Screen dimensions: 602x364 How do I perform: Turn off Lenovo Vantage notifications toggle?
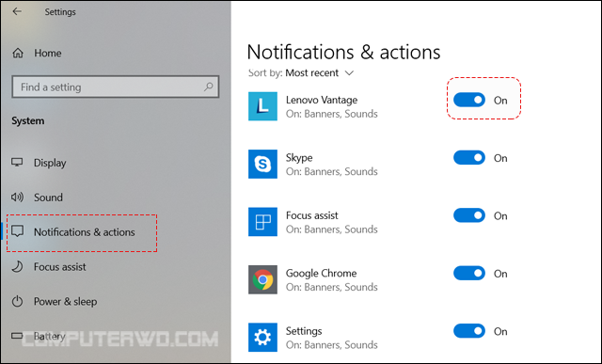pyautogui.click(x=469, y=100)
